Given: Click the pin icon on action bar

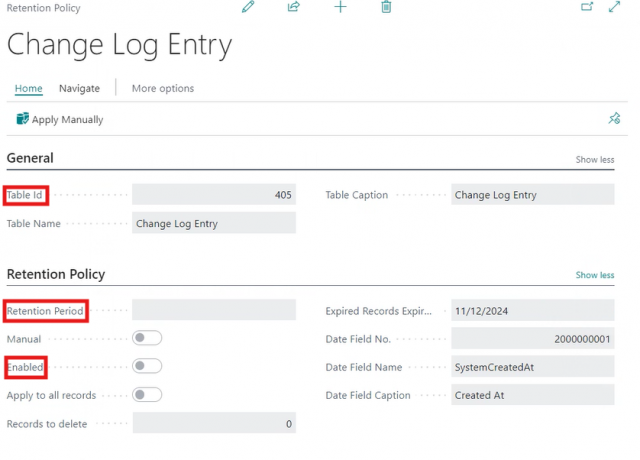Looking at the screenshot, I should click(614, 119).
